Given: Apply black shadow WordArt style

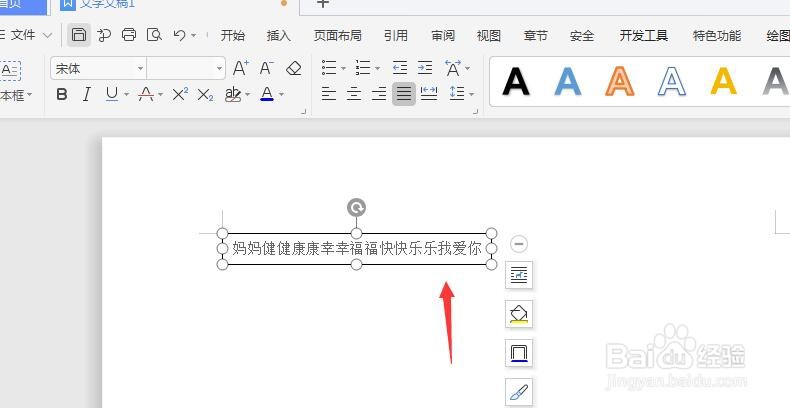Looking at the screenshot, I should [x=516, y=82].
